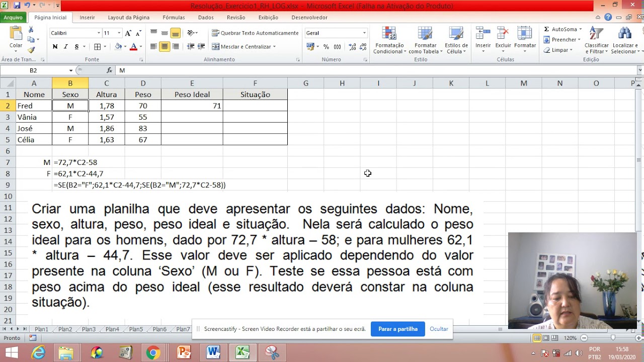Viewport: 644px width, 362px height.
Task: Switch to the Inserir ribbon tab
Action: [x=87, y=18]
